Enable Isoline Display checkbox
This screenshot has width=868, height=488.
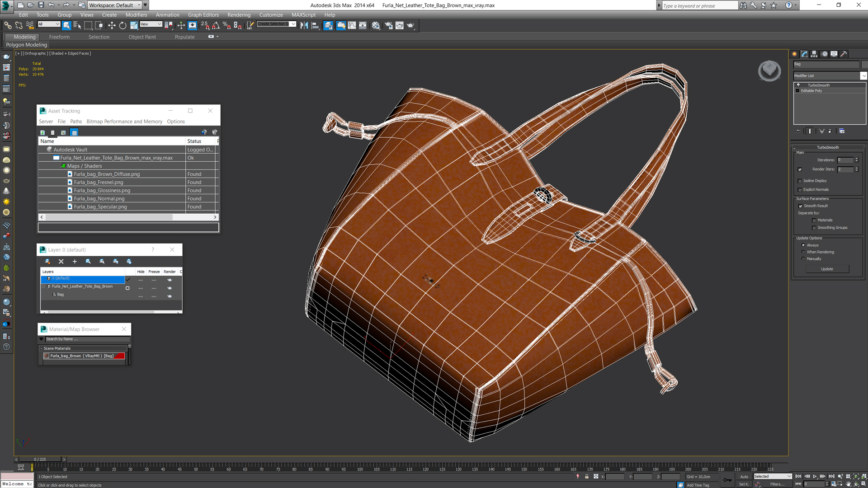coord(800,181)
